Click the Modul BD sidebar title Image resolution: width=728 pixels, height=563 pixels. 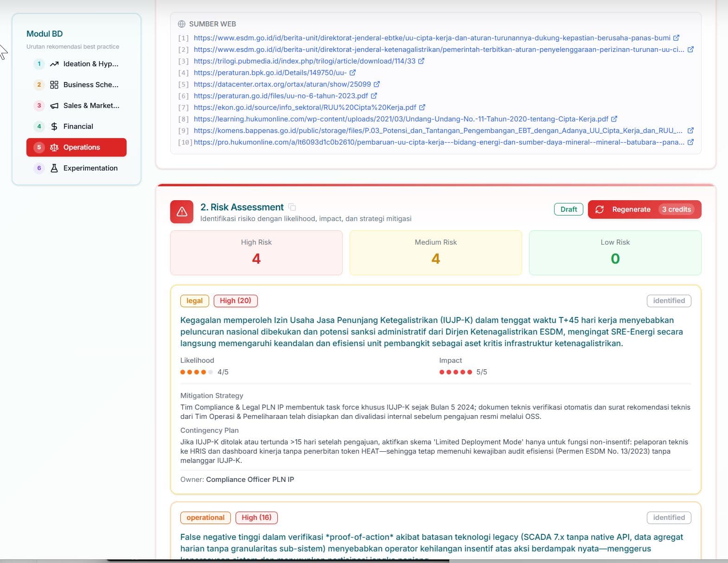(x=45, y=34)
